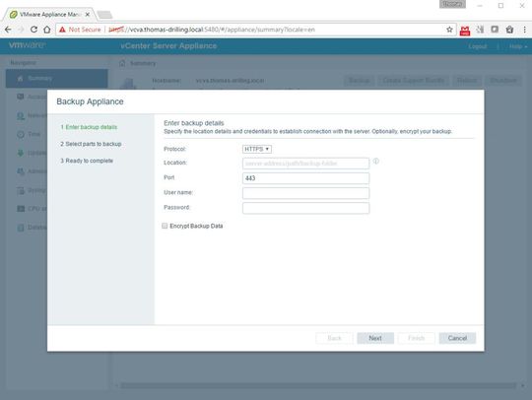Click the Cancel button
The image size is (532, 400).
tap(457, 338)
